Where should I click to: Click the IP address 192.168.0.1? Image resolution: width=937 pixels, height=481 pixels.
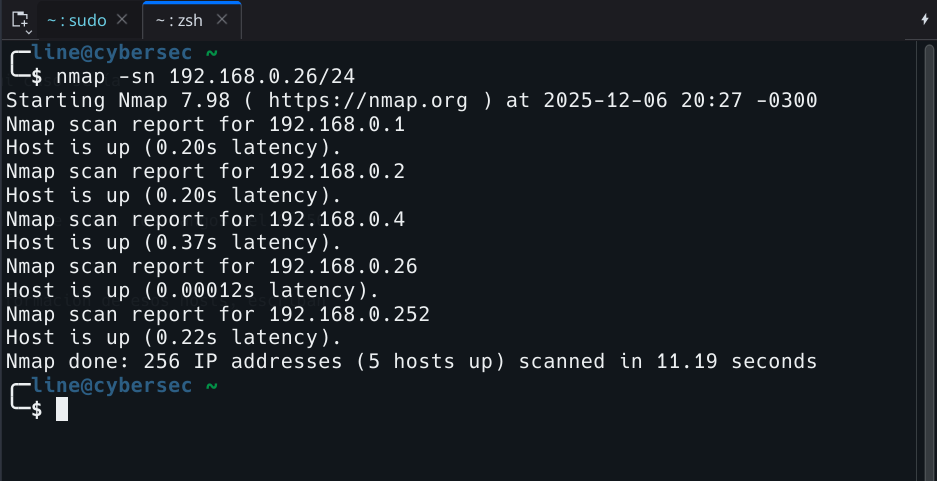[337, 124]
